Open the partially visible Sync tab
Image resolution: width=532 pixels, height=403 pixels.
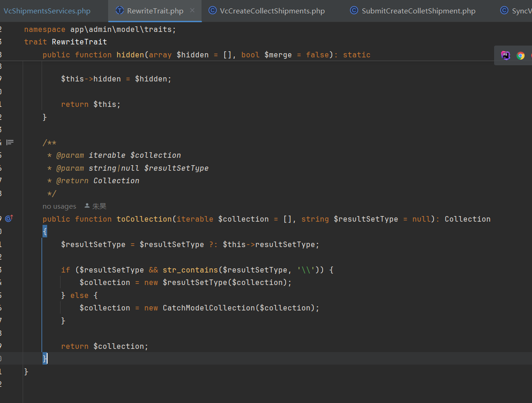[516, 11]
